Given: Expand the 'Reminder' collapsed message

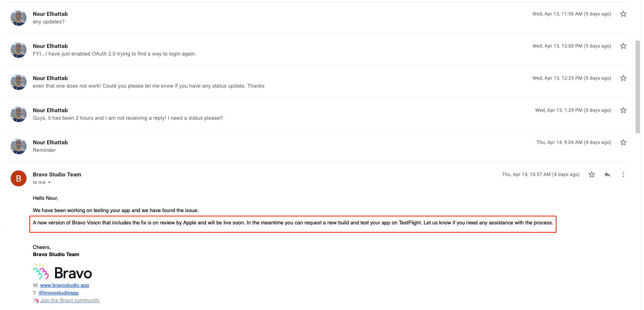Looking at the screenshot, I should coord(315,146).
